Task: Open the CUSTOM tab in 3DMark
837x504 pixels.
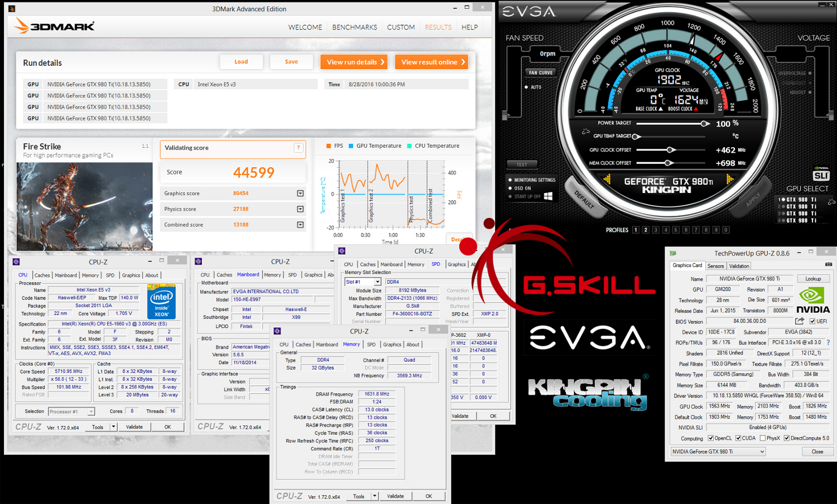Action: [401, 27]
